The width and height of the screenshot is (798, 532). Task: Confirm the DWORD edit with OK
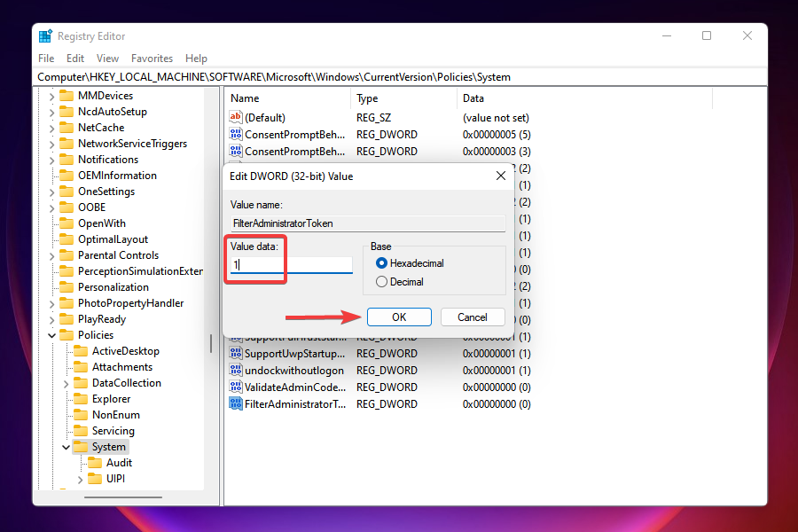(399, 317)
